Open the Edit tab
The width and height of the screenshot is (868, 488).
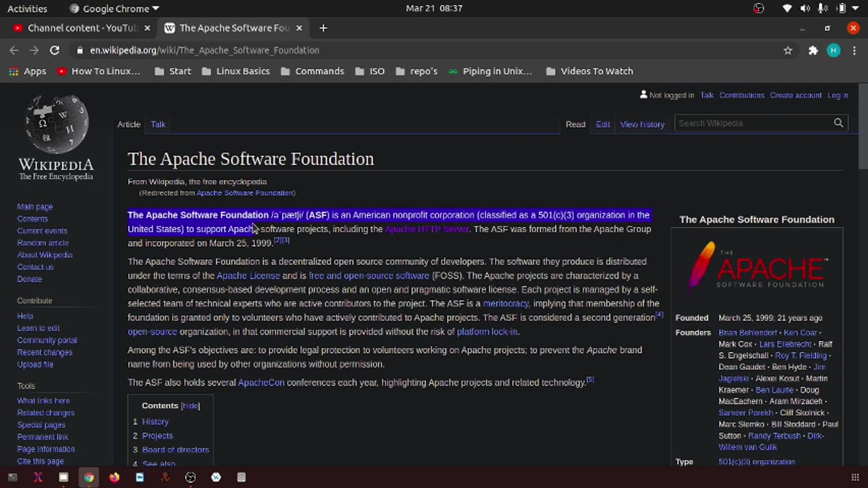tap(603, 124)
